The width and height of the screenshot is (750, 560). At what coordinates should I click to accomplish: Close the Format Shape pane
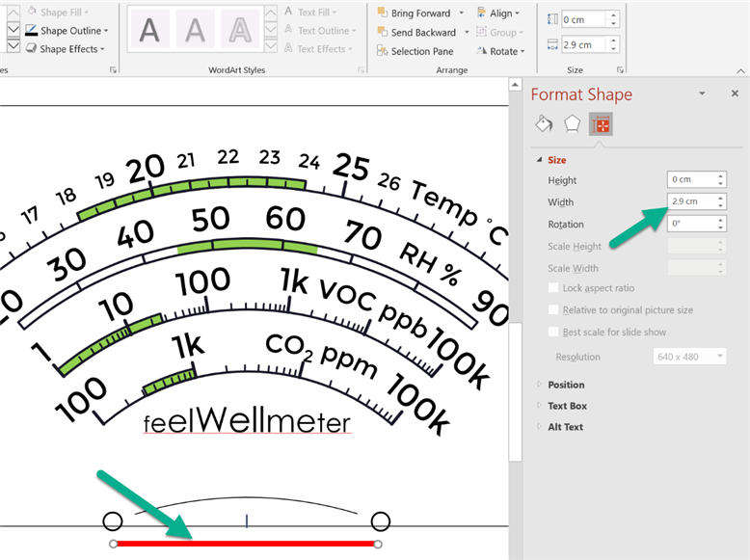click(735, 93)
